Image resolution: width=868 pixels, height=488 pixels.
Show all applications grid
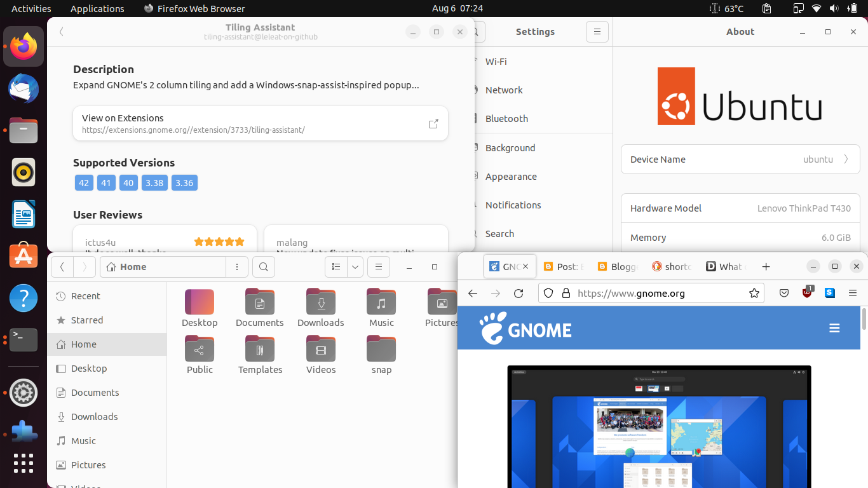[x=24, y=463]
